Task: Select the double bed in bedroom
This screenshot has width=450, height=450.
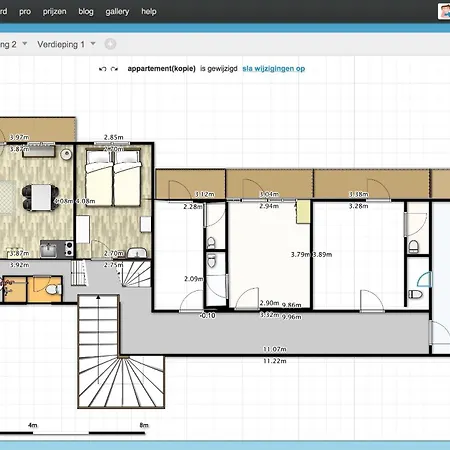Action: coord(113,178)
